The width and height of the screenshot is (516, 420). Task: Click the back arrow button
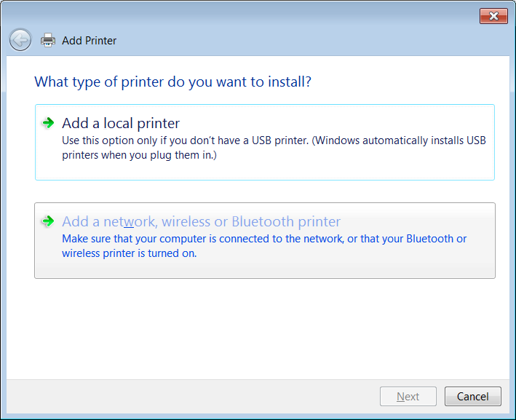(20, 40)
